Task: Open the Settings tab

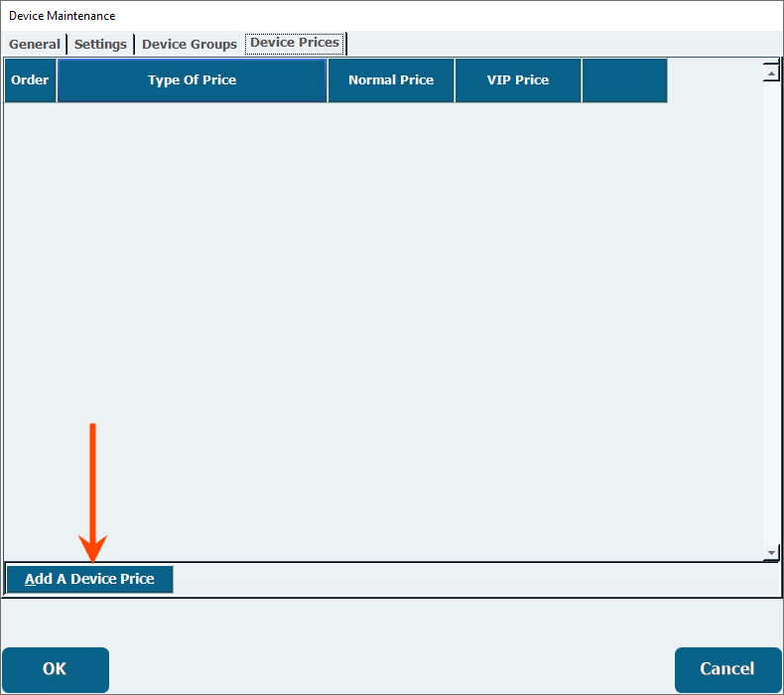Action: [100, 44]
